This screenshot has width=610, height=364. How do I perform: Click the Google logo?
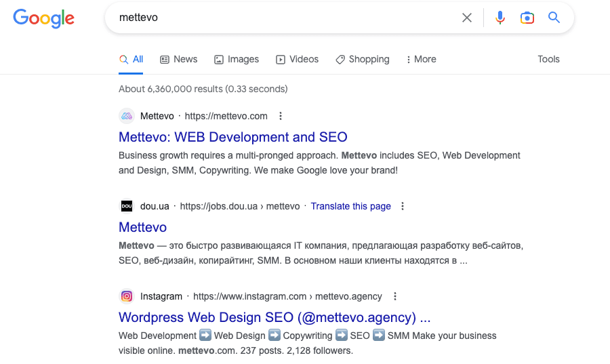point(43,18)
